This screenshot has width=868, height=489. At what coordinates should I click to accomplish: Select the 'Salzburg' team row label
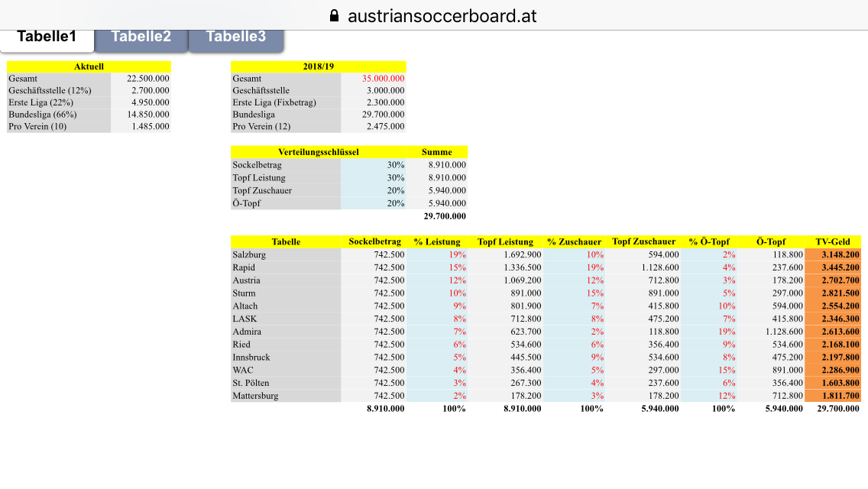pyautogui.click(x=249, y=254)
